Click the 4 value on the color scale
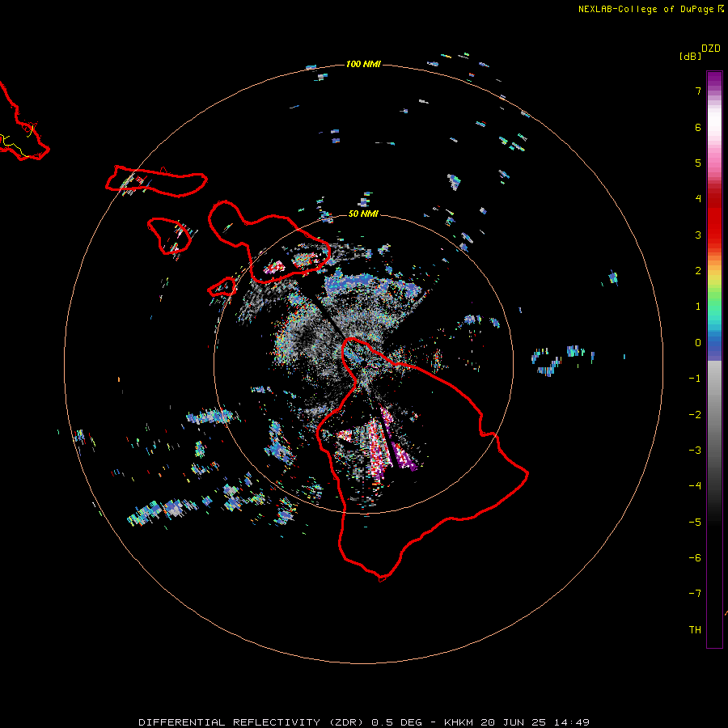 pyautogui.click(x=698, y=199)
